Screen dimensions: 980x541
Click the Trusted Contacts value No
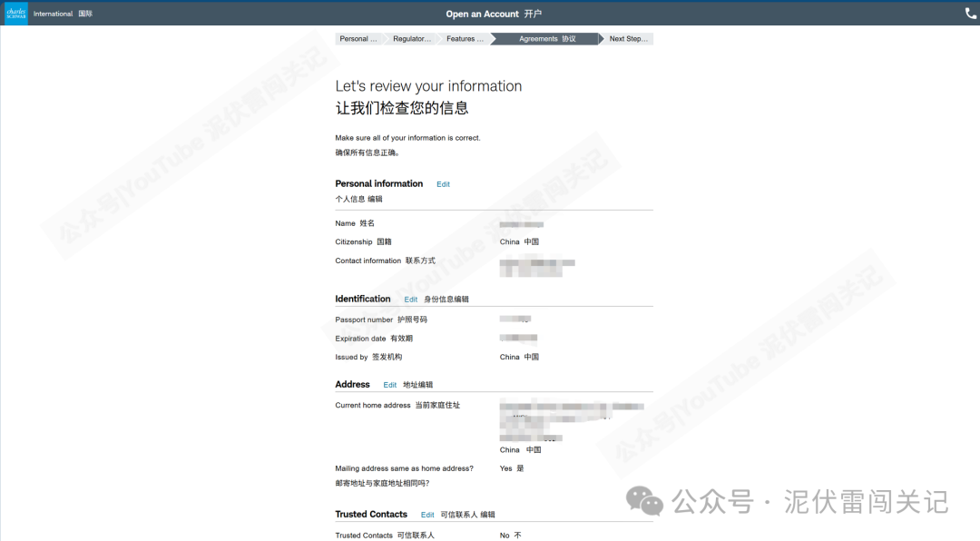pyautogui.click(x=510, y=536)
